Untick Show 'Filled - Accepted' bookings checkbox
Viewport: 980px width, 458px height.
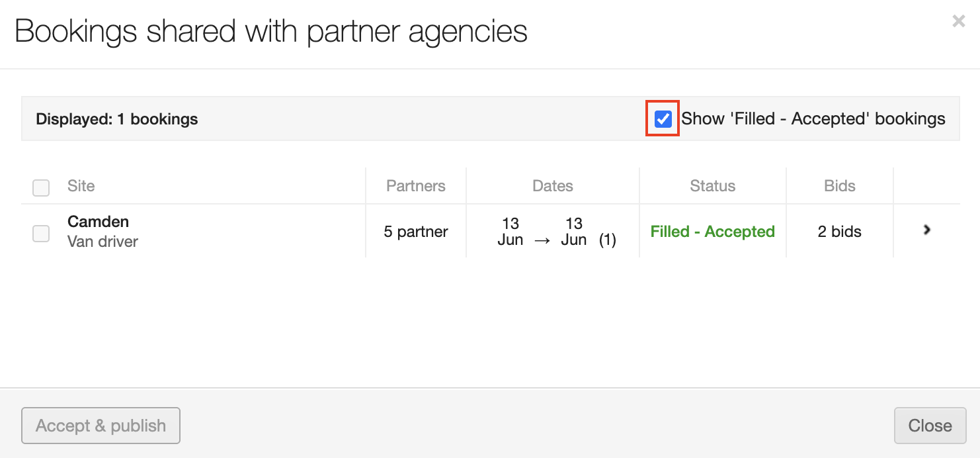point(663,119)
